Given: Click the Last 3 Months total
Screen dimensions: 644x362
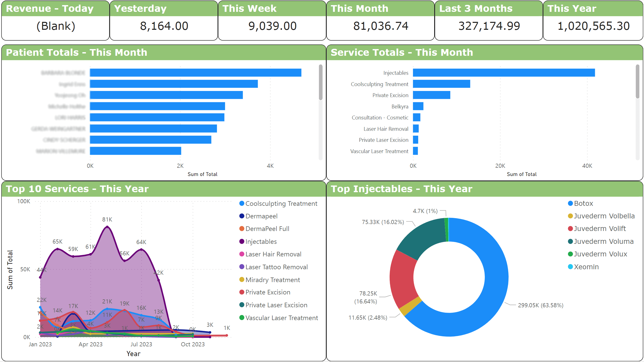Looking at the screenshot, I should 489,26.
